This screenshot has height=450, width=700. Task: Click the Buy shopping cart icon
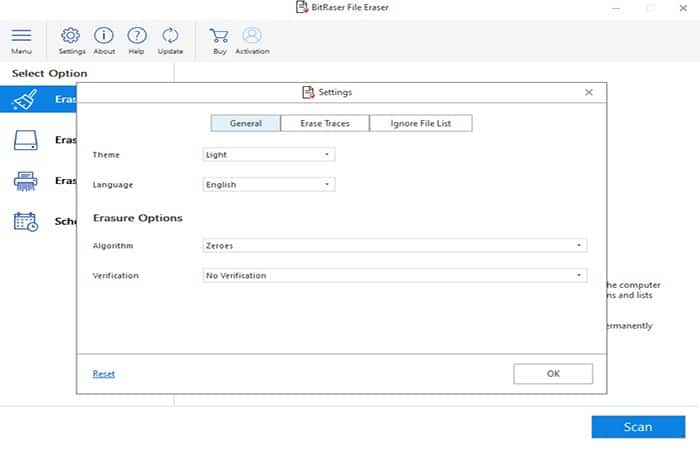[219, 36]
